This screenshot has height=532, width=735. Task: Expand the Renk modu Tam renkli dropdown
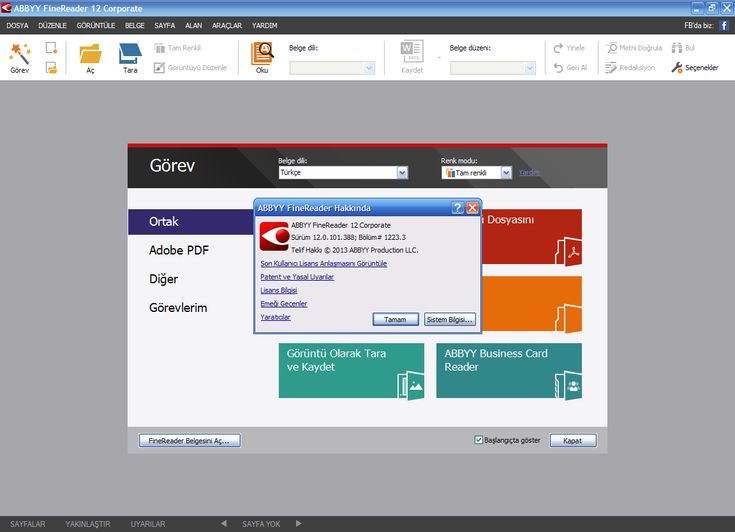tap(506, 172)
